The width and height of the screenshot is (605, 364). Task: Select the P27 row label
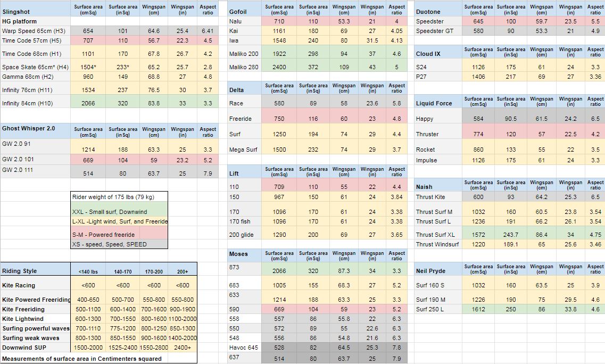438,77
